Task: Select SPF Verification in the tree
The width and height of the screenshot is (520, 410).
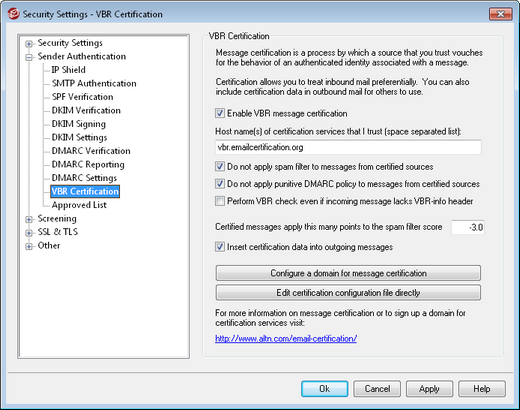Action: click(x=82, y=97)
